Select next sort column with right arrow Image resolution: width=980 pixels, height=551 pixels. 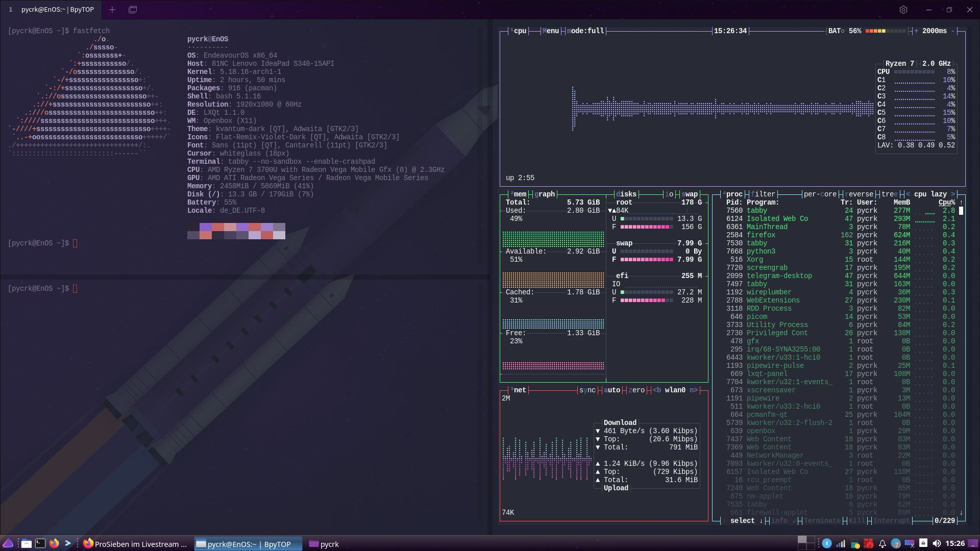coord(953,194)
